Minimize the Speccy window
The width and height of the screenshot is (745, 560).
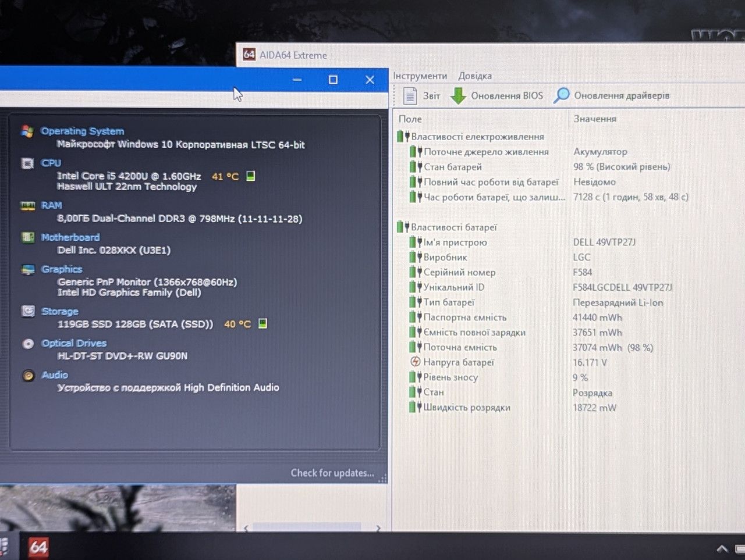[297, 80]
